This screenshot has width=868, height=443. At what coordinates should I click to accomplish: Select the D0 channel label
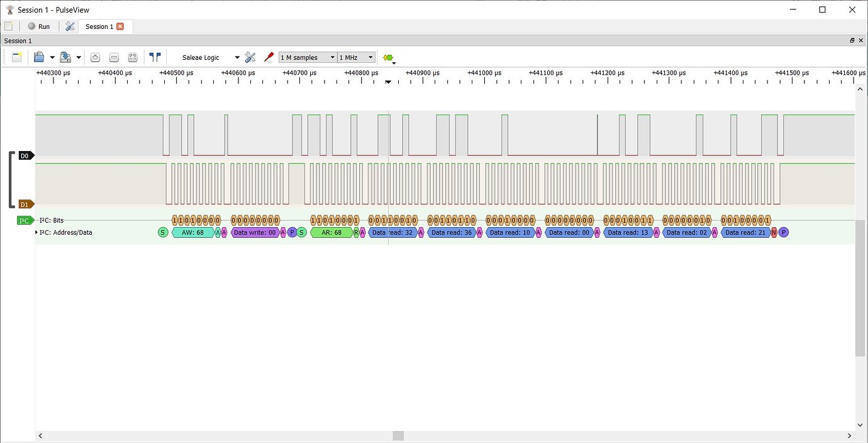(25, 155)
